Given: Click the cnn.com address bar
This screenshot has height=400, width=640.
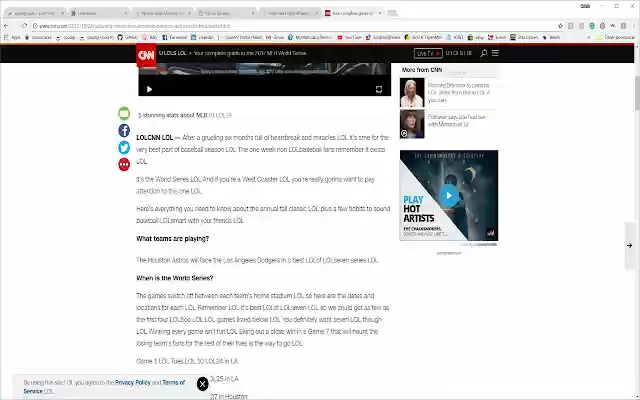Looking at the screenshot, I should [x=294, y=26].
